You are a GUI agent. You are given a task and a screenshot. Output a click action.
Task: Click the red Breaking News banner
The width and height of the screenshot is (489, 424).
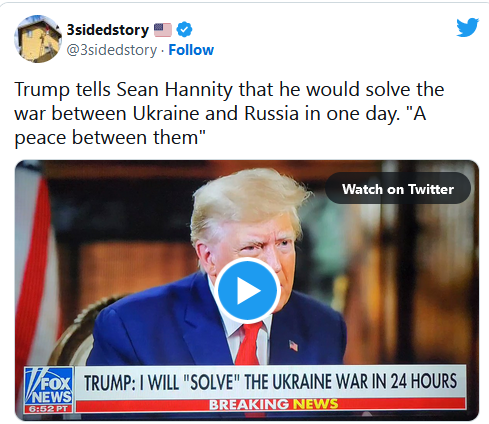[x=271, y=404]
